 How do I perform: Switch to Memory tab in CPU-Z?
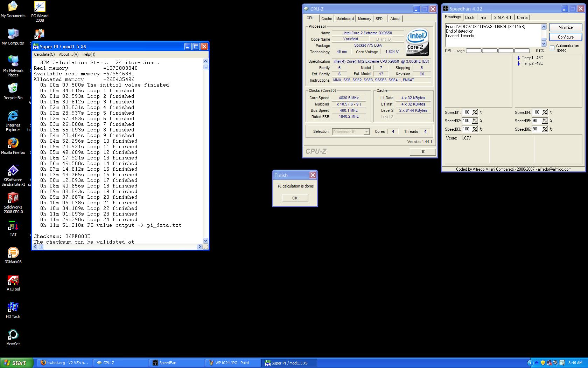[x=364, y=19]
